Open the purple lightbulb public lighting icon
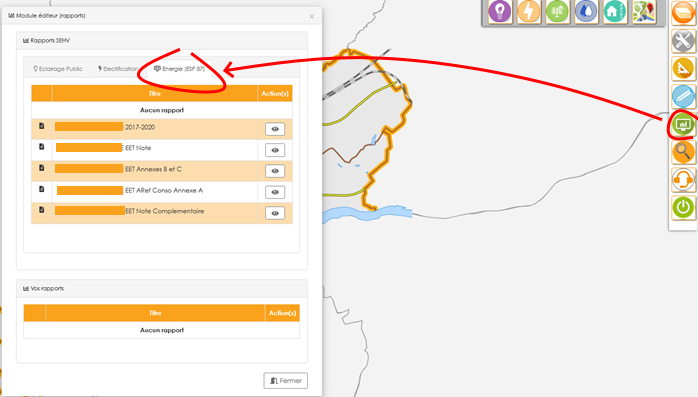Screen dimensions: 698x397 click(x=500, y=12)
